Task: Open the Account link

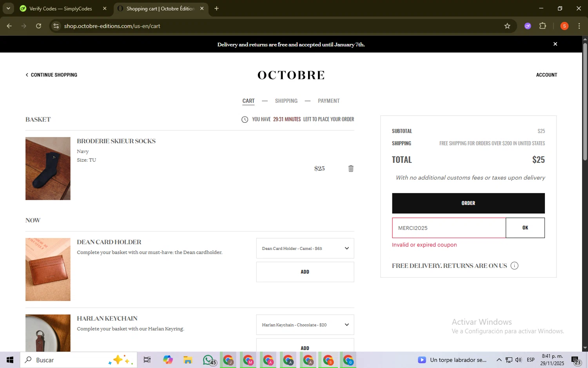Action: [546, 75]
